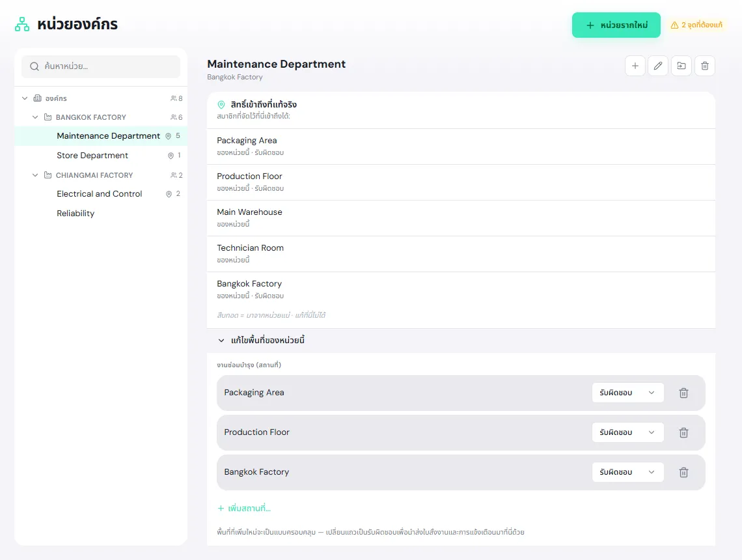Click the Bangkok Factory row in access list

tap(461, 290)
